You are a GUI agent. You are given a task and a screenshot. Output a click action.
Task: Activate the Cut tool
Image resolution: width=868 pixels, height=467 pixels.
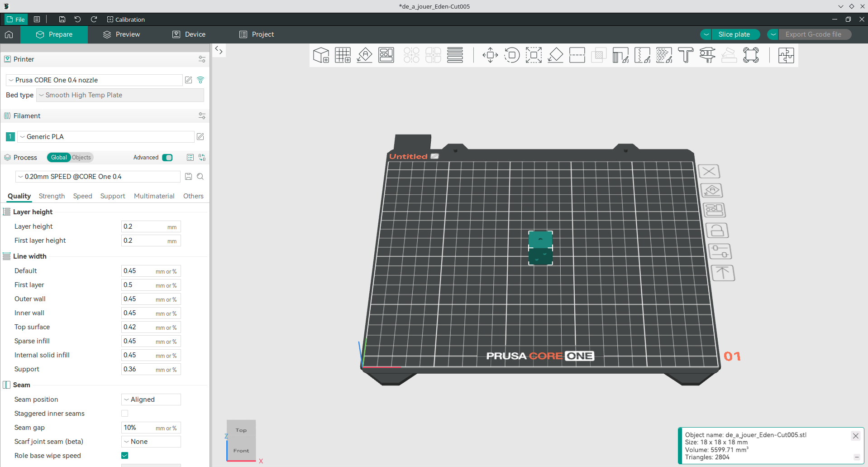(x=577, y=55)
